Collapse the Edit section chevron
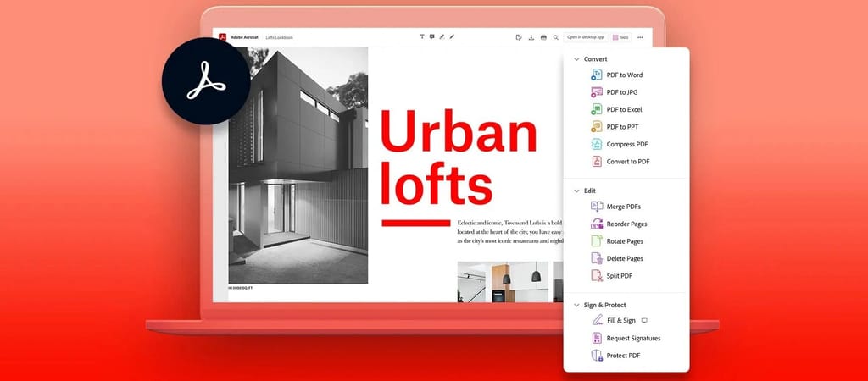This screenshot has height=381, width=868. click(x=576, y=190)
